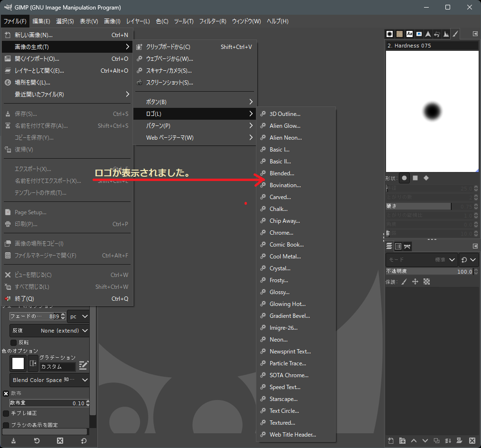The height and width of the screenshot is (448, 481).
Task: Select the diamond brush shape
Action: pyautogui.click(x=426, y=178)
